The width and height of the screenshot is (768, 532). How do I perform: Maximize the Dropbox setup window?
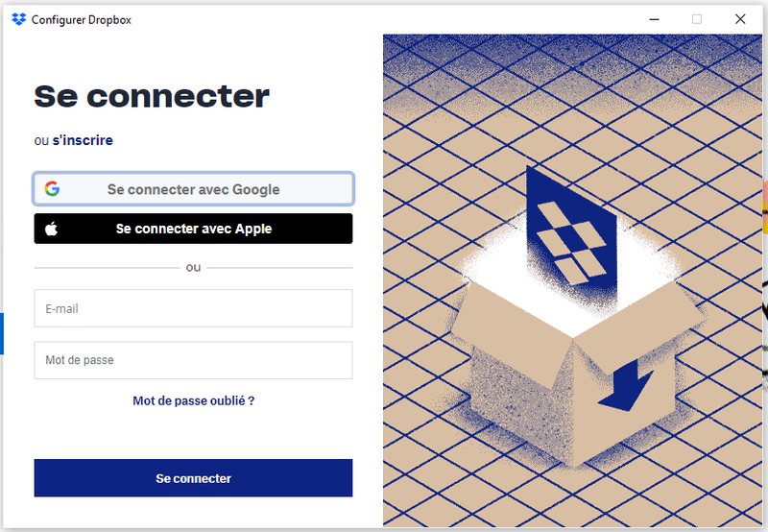[697, 19]
